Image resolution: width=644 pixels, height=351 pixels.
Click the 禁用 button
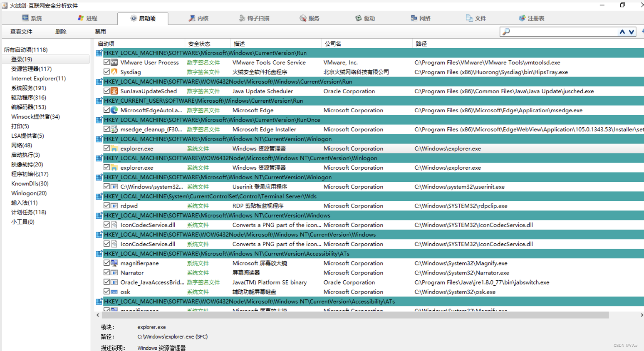tap(100, 32)
